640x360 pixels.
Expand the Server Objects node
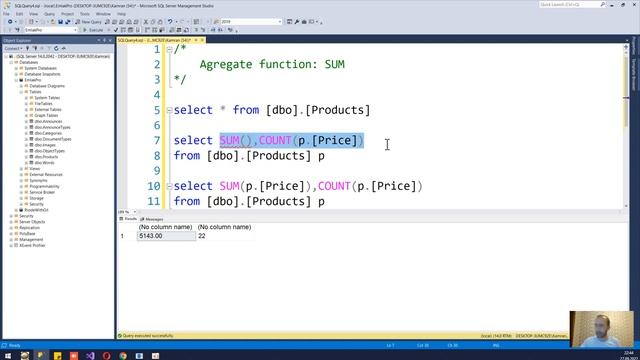pyautogui.click(x=11, y=222)
